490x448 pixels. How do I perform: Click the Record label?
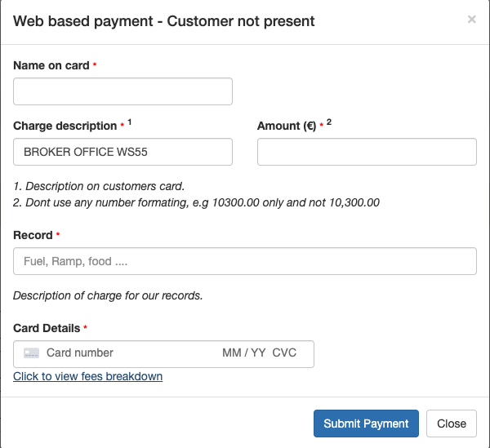point(33,235)
